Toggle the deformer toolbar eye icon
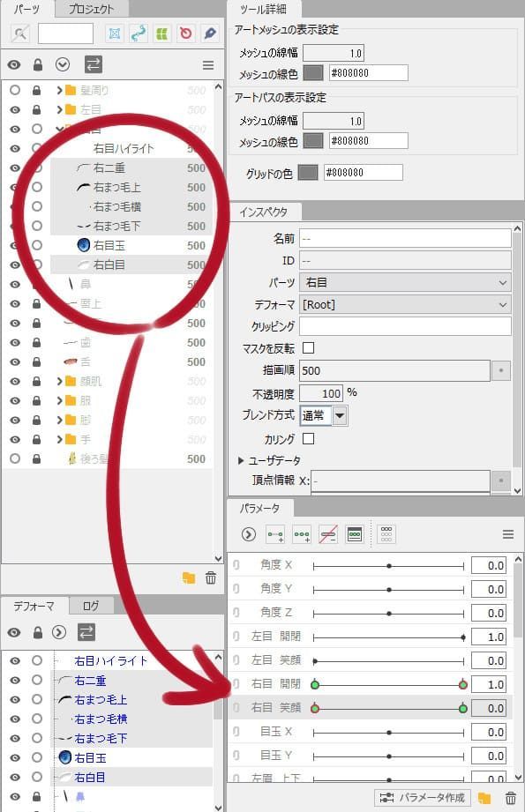Image resolution: width=525 pixels, height=812 pixels. 14,632
